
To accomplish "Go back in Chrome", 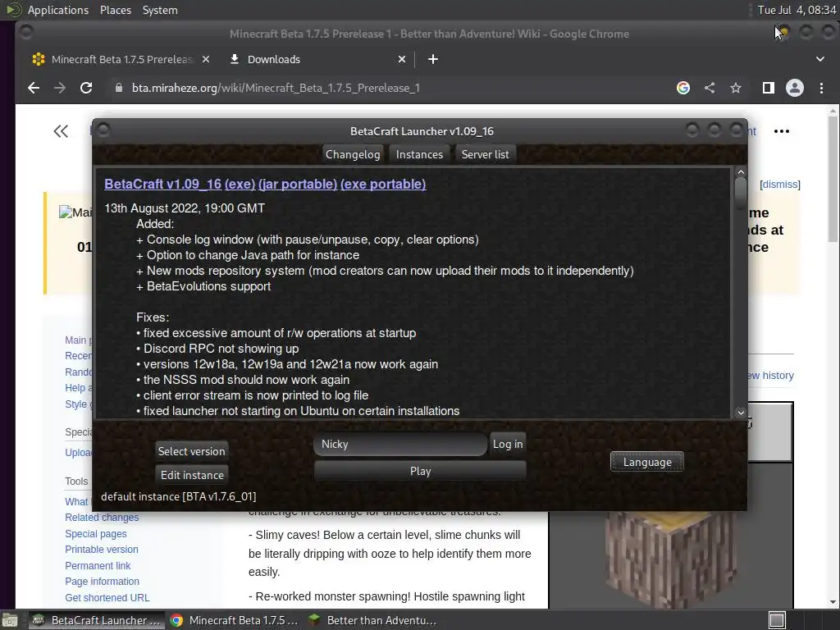I will [34, 88].
